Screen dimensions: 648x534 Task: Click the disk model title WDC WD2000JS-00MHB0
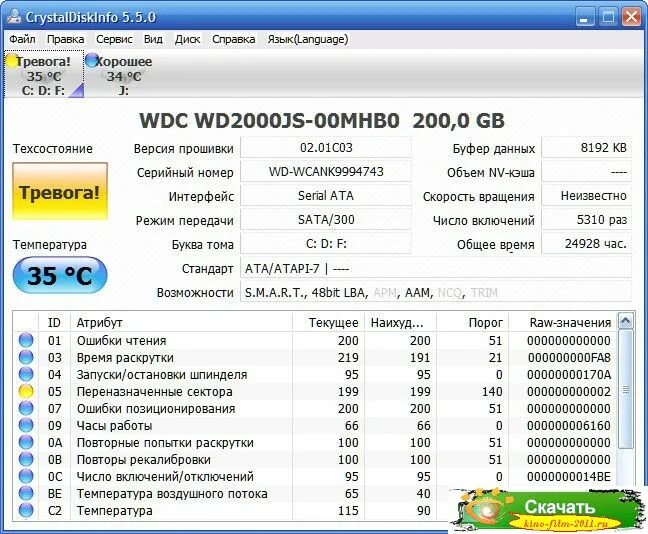pyautogui.click(x=269, y=121)
